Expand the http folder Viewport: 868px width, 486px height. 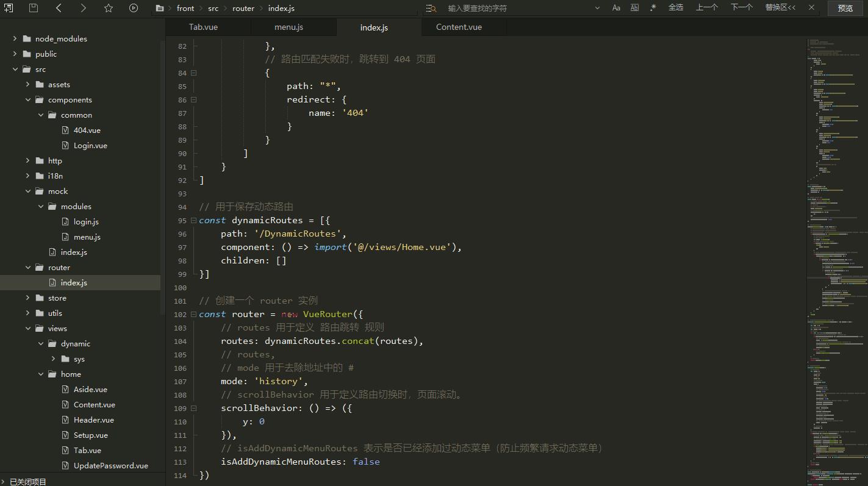(27, 160)
